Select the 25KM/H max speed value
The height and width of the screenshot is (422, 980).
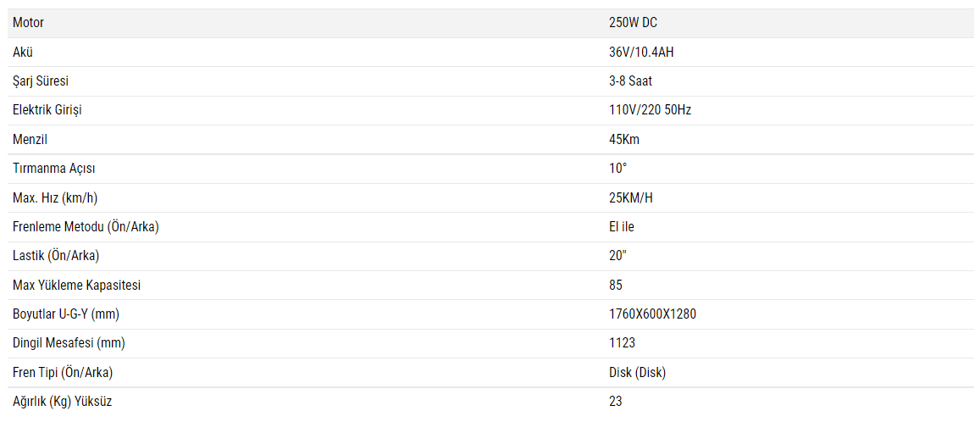[631, 198]
